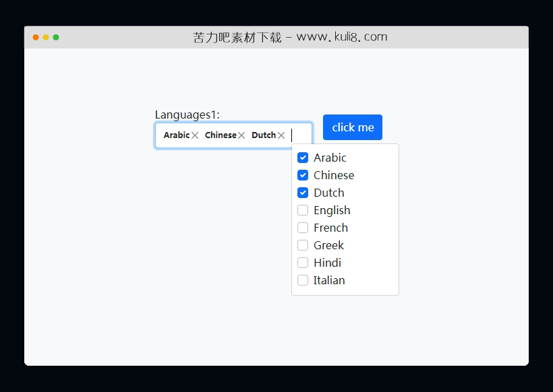Remove the Arabic tag with its X icon
Viewport: 553px width, 392px height.
(195, 135)
